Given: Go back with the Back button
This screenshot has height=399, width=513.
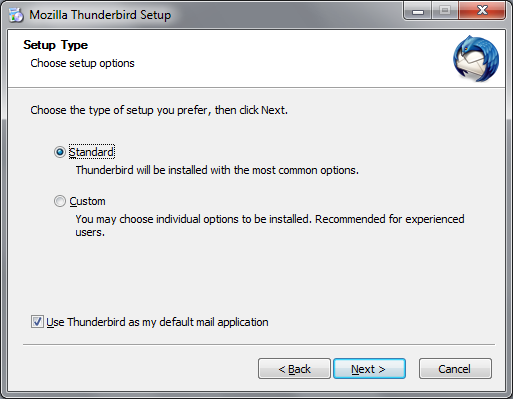Looking at the screenshot, I should [x=294, y=369].
